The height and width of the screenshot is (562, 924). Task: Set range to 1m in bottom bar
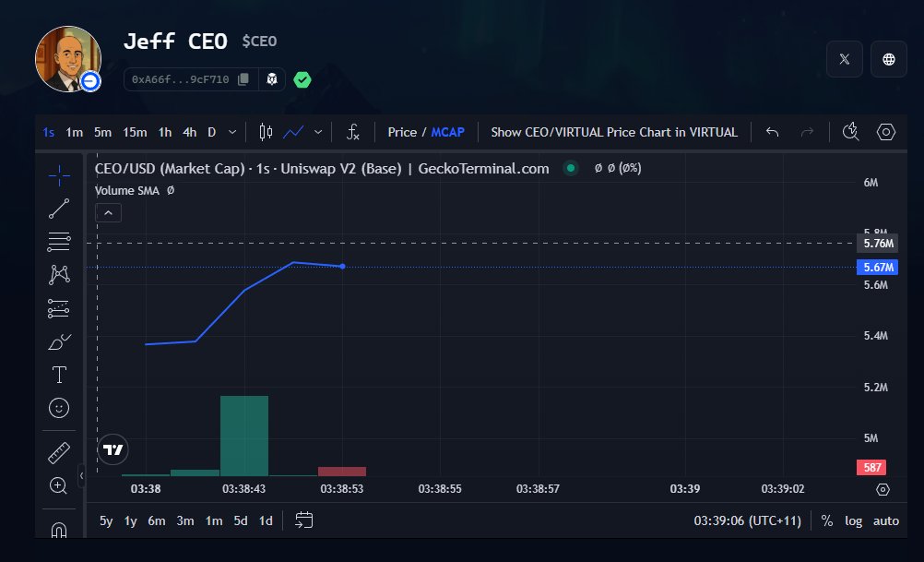[x=214, y=520]
